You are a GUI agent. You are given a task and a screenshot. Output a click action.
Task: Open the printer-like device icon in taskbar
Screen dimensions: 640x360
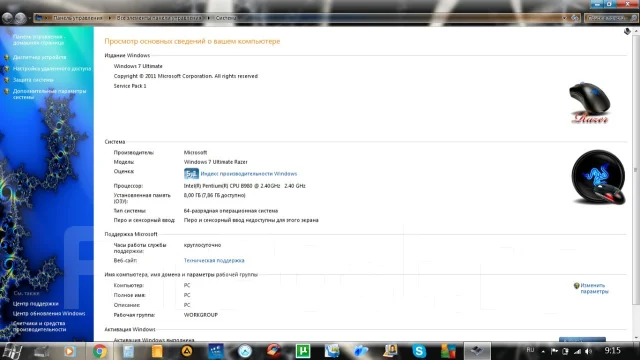click(x=41, y=351)
